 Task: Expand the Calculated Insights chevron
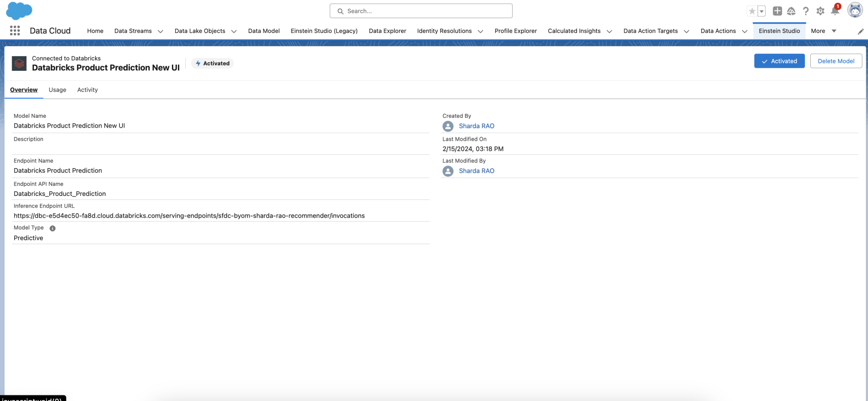point(609,31)
